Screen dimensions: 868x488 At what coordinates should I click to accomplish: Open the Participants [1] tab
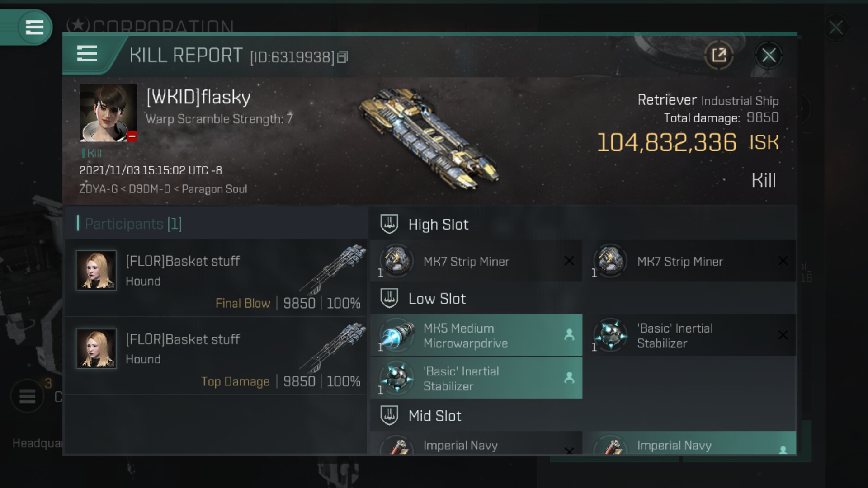(133, 224)
